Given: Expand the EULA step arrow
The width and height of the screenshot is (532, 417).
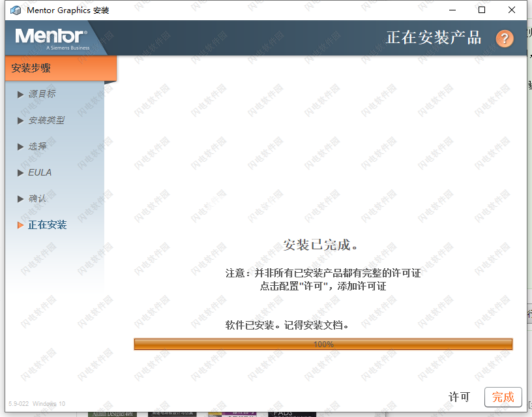Looking at the screenshot, I should click(x=20, y=173).
